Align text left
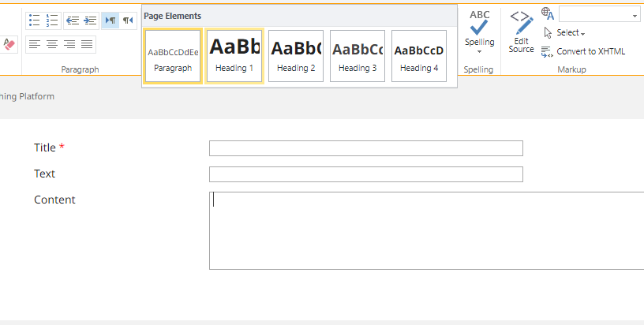The height and width of the screenshot is (325, 644). tap(35, 44)
